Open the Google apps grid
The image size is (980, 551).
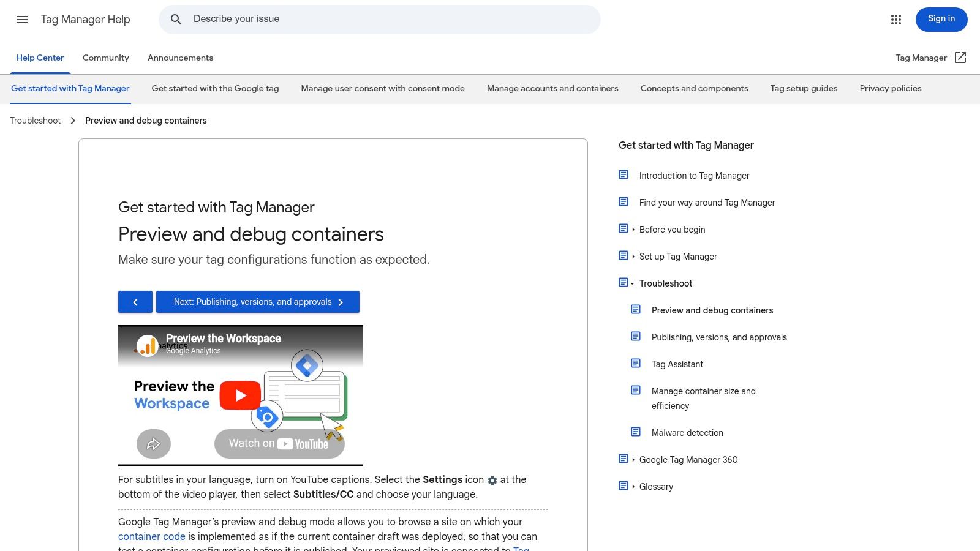(895, 19)
